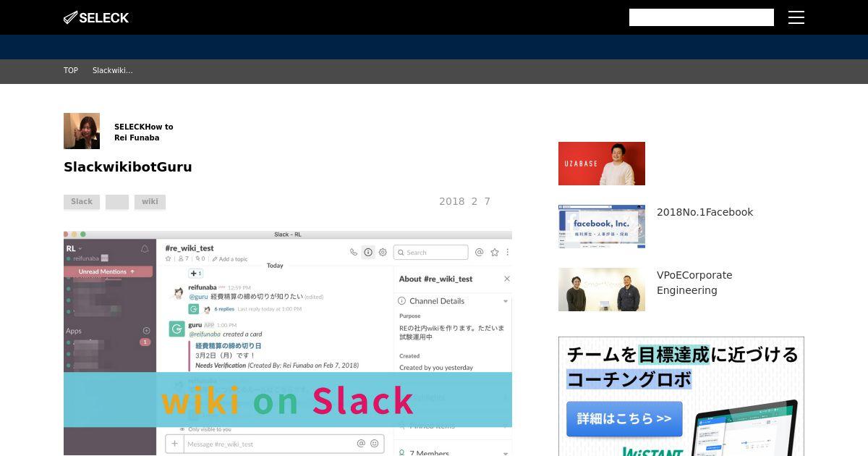Viewport: 868px width, 456px height.
Task: Open the RL workspace dropdown
Action: click(x=74, y=248)
